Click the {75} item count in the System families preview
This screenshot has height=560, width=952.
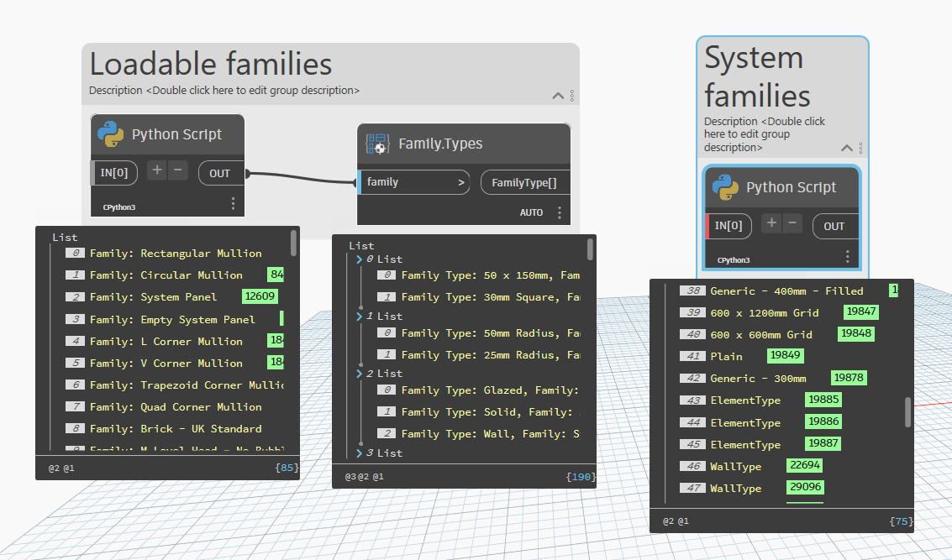[901, 521]
